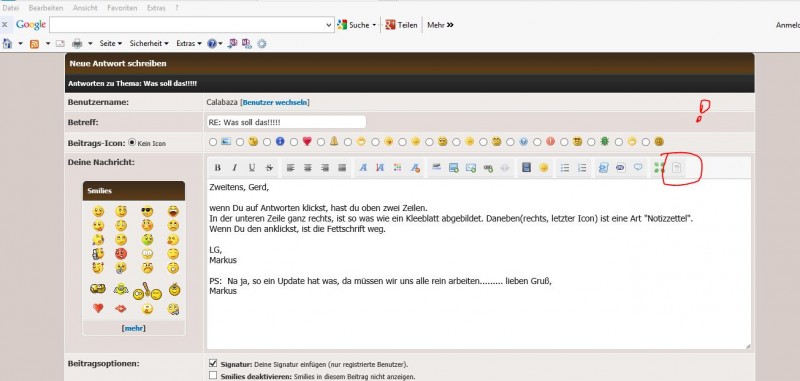Expand the Seite dropdown menu
800x381 pixels.
(x=111, y=43)
